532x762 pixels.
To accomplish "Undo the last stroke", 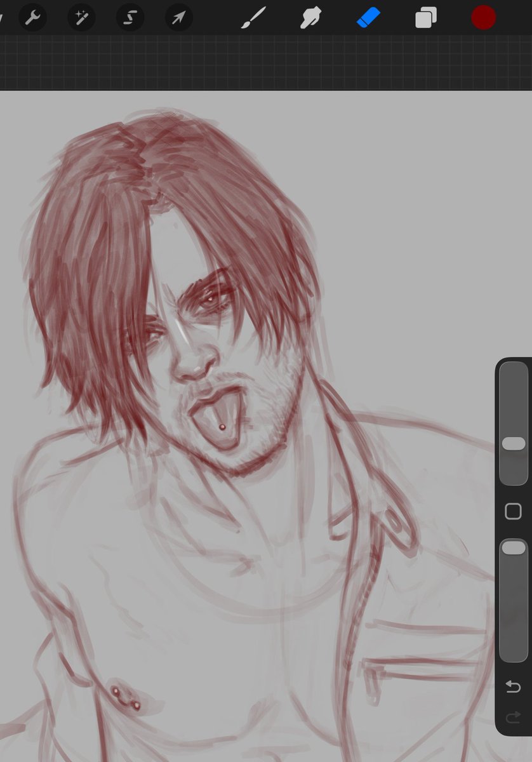I will pos(512,686).
